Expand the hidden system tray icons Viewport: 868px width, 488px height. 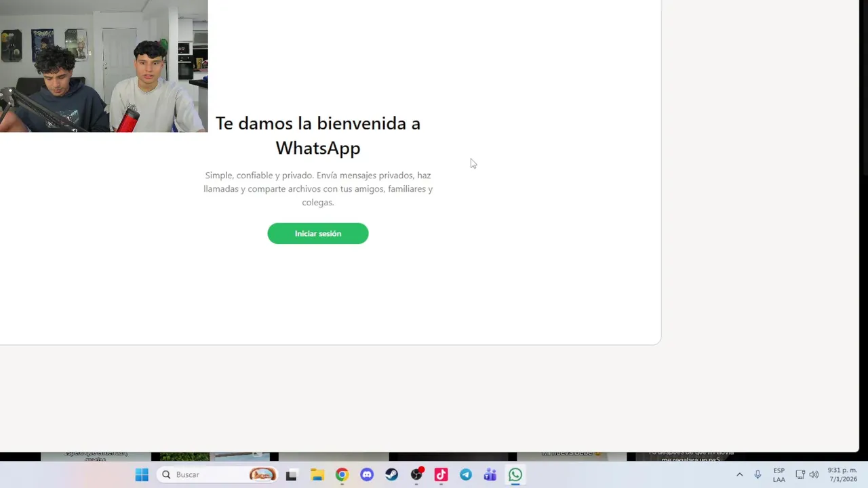[x=739, y=474]
